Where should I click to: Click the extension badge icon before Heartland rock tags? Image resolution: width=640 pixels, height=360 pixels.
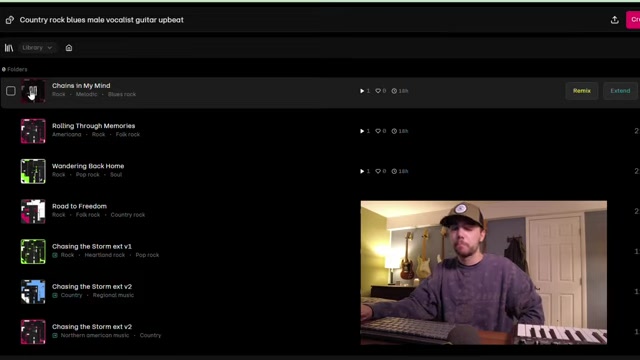tap(55, 255)
